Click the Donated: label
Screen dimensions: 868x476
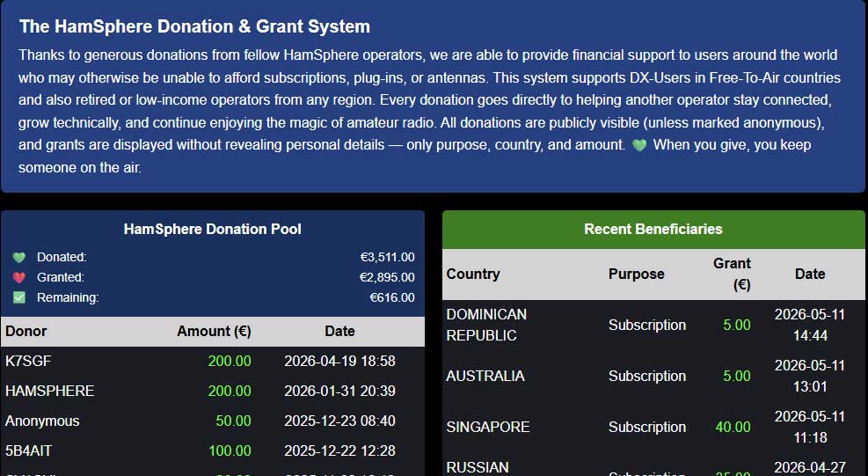pos(62,258)
